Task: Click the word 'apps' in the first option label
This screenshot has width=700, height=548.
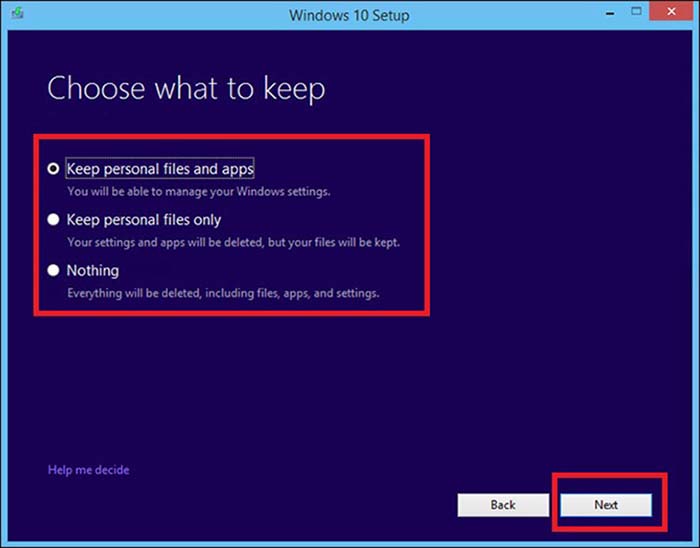Action: pyautogui.click(x=238, y=169)
